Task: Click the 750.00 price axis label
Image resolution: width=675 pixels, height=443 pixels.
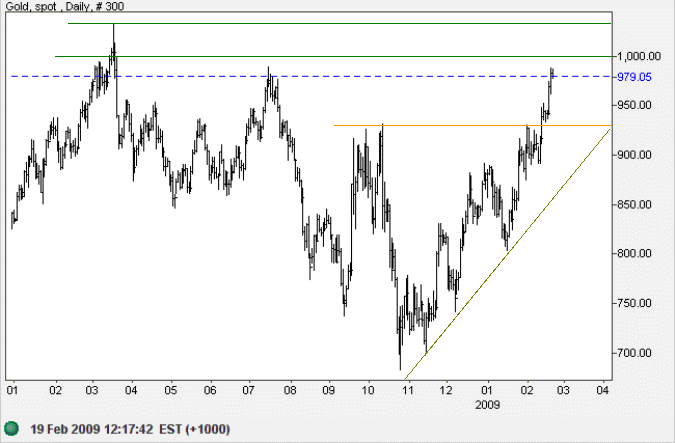Action: (634, 304)
